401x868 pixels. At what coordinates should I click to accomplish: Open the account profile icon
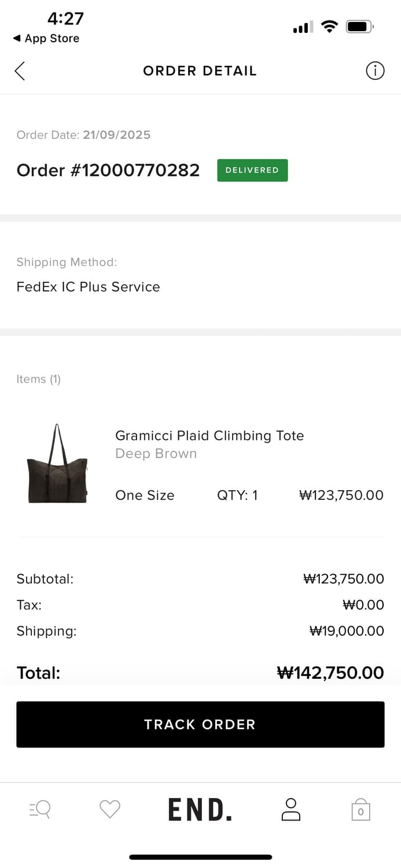290,809
